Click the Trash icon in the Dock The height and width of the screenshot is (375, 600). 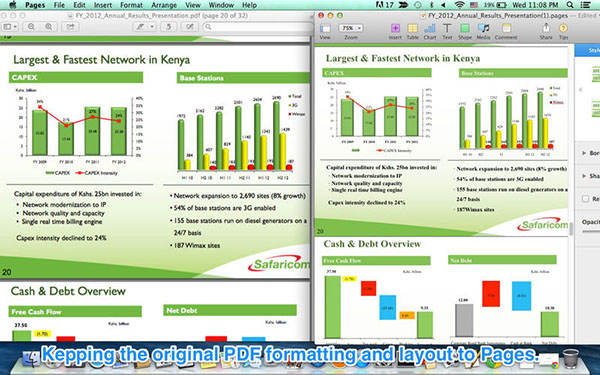click(571, 358)
